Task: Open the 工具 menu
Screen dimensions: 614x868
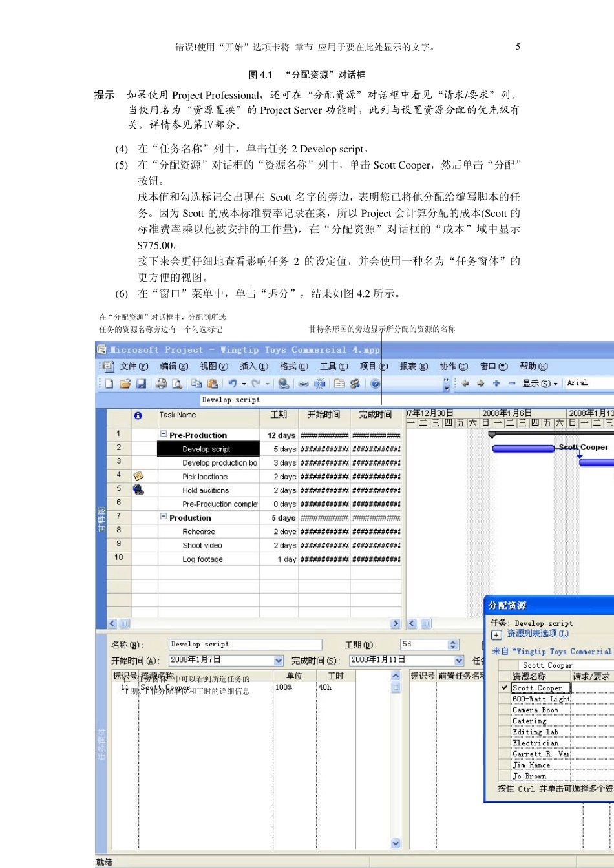Action: coord(334,366)
